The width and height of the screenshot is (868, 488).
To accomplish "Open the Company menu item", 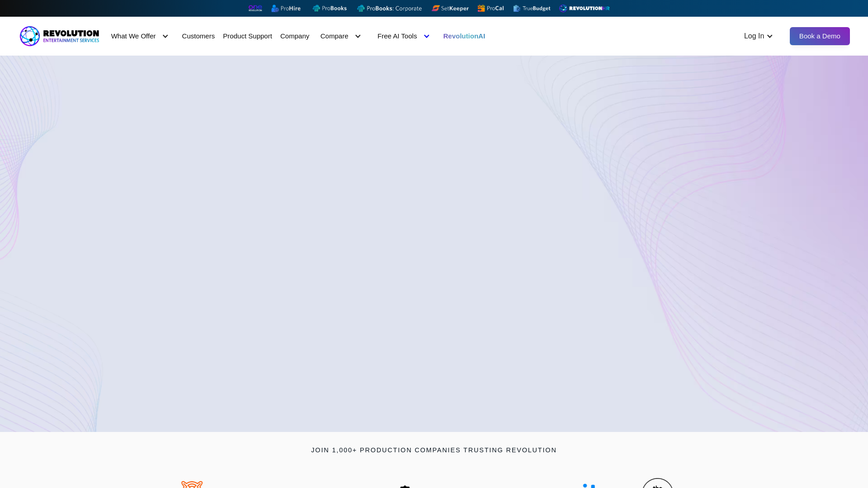I will point(295,36).
